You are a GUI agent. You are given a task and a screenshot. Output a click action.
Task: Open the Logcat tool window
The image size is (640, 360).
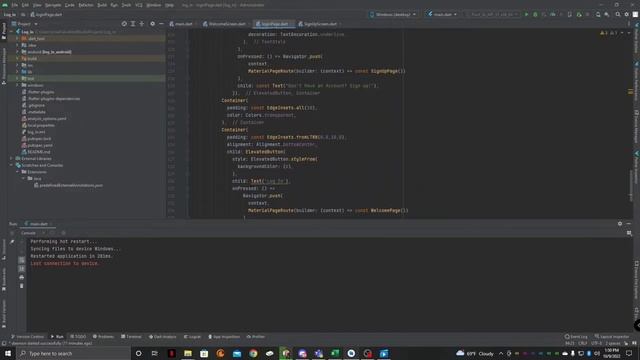pos(192,337)
